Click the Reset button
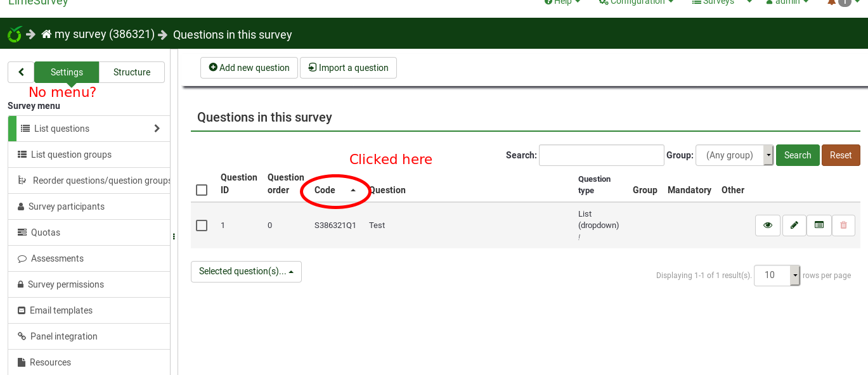 [840, 155]
